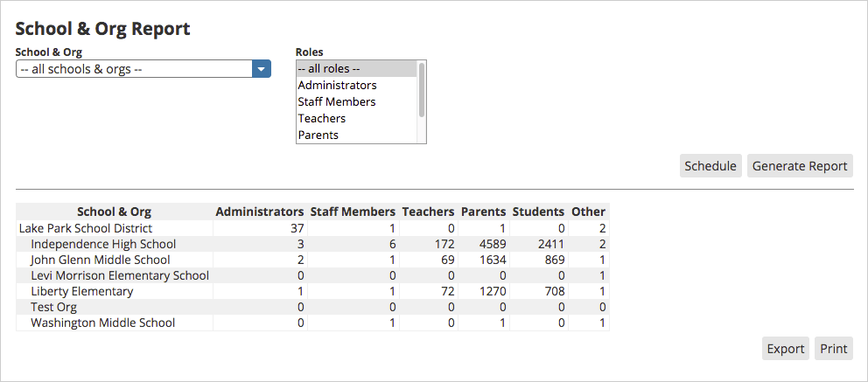868x382 pixels.
Task: Click the 69 teachers cell
Action: click(x=429, y=260)
